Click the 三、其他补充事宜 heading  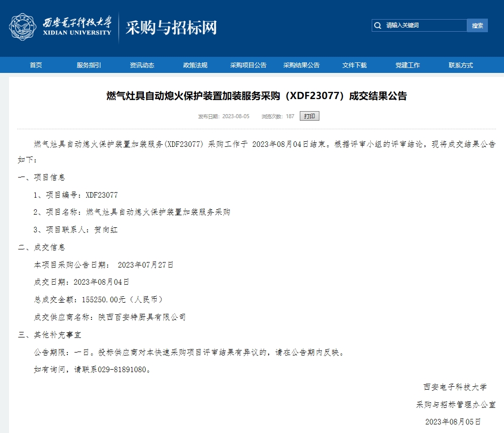coord(49,335)
